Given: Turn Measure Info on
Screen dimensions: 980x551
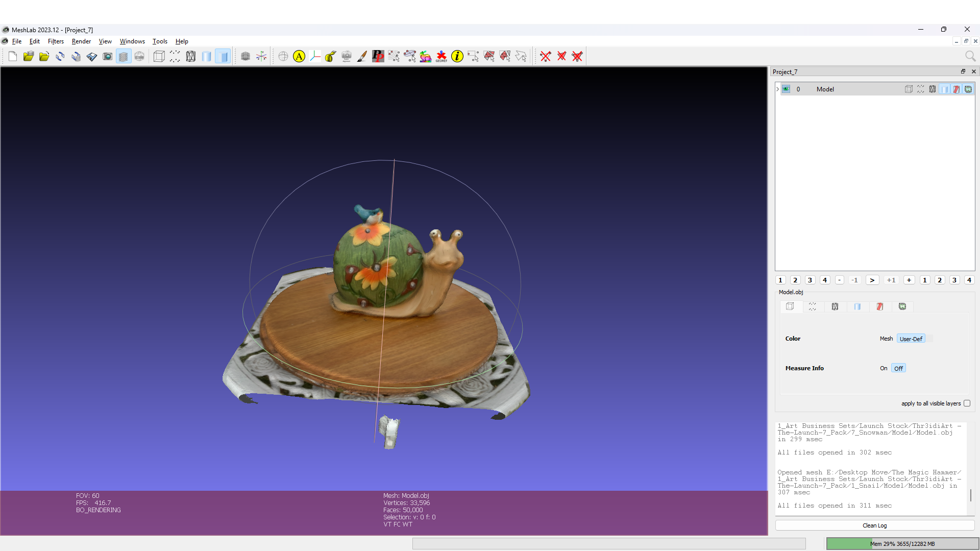Looking at the screenshot, I should (884, 368).
